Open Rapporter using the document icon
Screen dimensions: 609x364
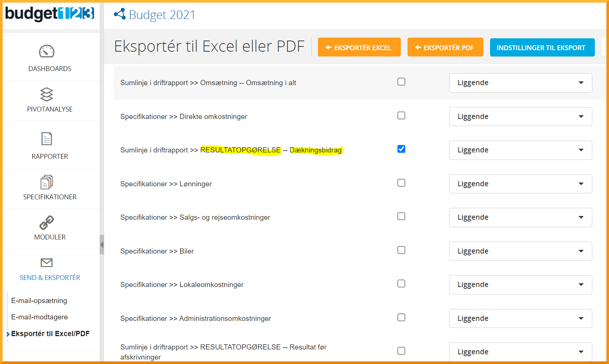click(x=47, y=139)
